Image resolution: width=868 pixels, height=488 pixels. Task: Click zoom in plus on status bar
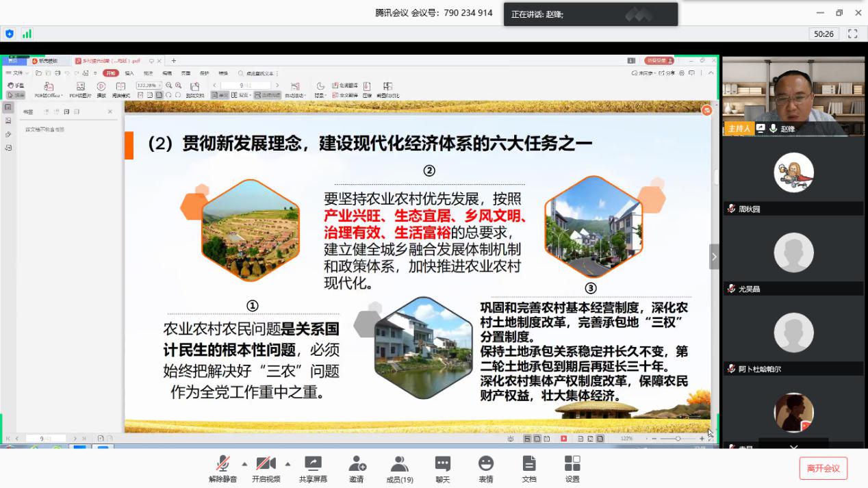click(702, 438)
